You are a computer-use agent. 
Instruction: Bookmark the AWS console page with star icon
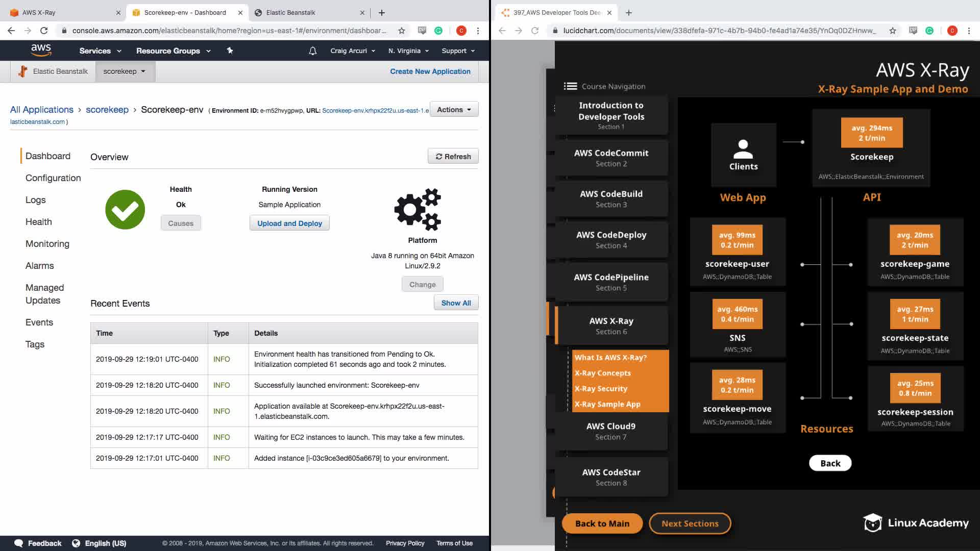click(x=402, y=31)
